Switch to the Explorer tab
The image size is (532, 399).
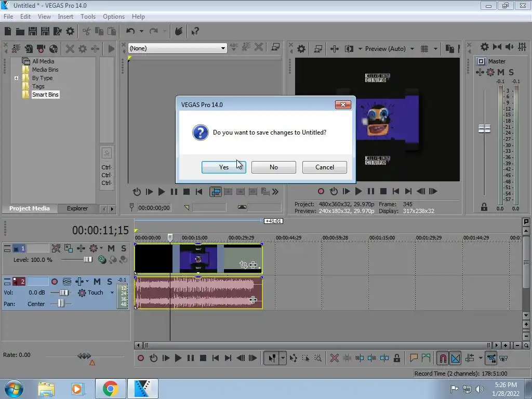[77, 208]
